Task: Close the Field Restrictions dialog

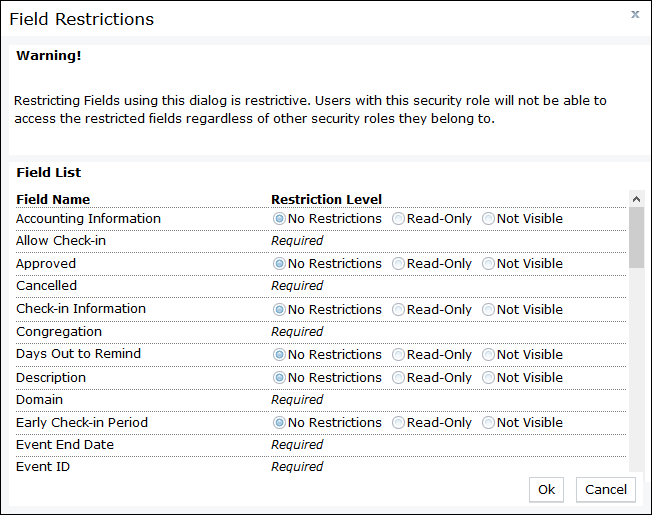Action: tap(635, 15)
